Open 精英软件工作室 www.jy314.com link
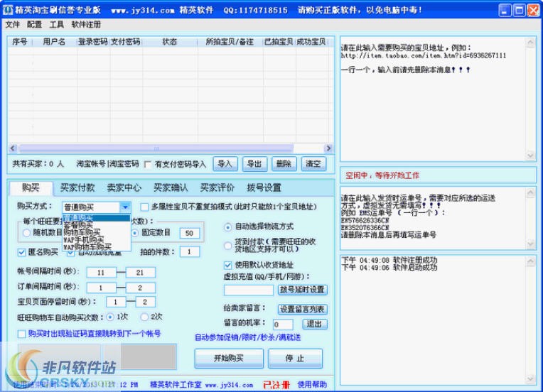 coord(201,385)
